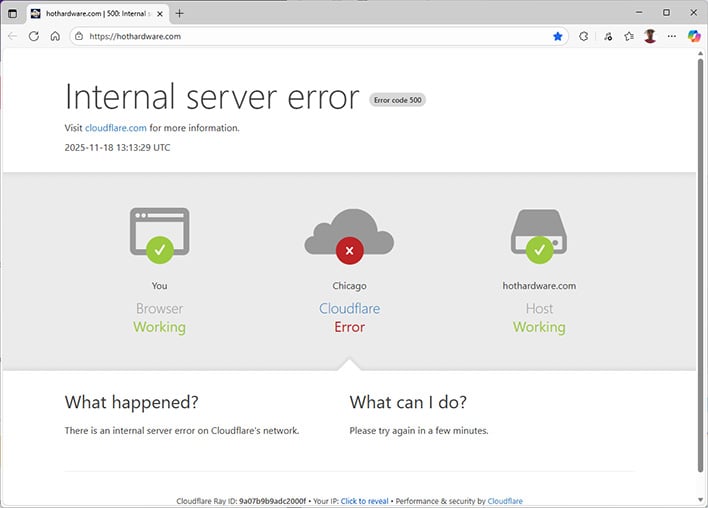
Task: Close the hothardware.com tab
Action: coord(160,14)
